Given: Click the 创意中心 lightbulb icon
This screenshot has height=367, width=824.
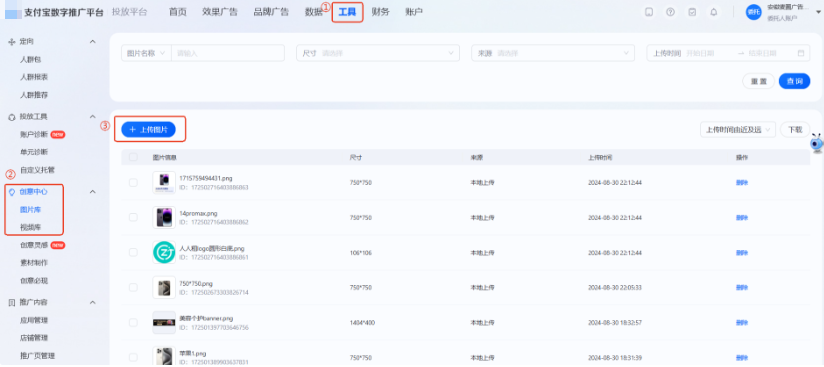Looking at the screenshot, I should click(x=12, y=192).
